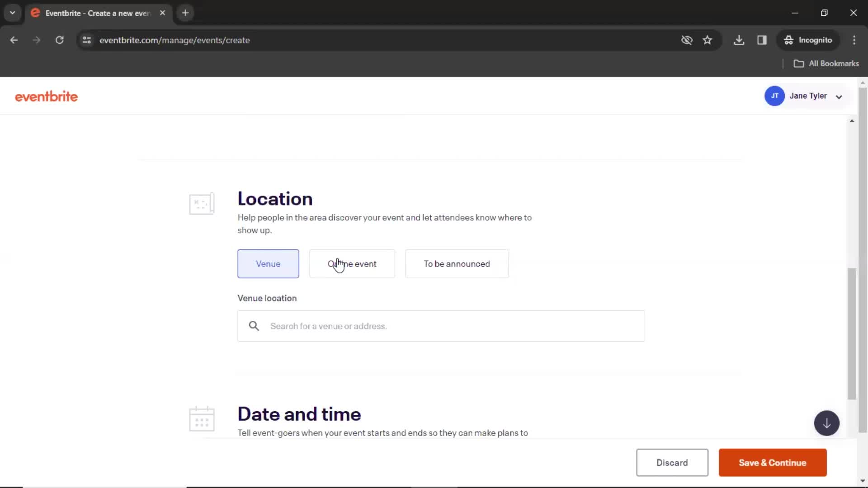Viewport: 868px width, 488px height.
Task: Click the browser back navigation icon
Action: coord(14,40)
